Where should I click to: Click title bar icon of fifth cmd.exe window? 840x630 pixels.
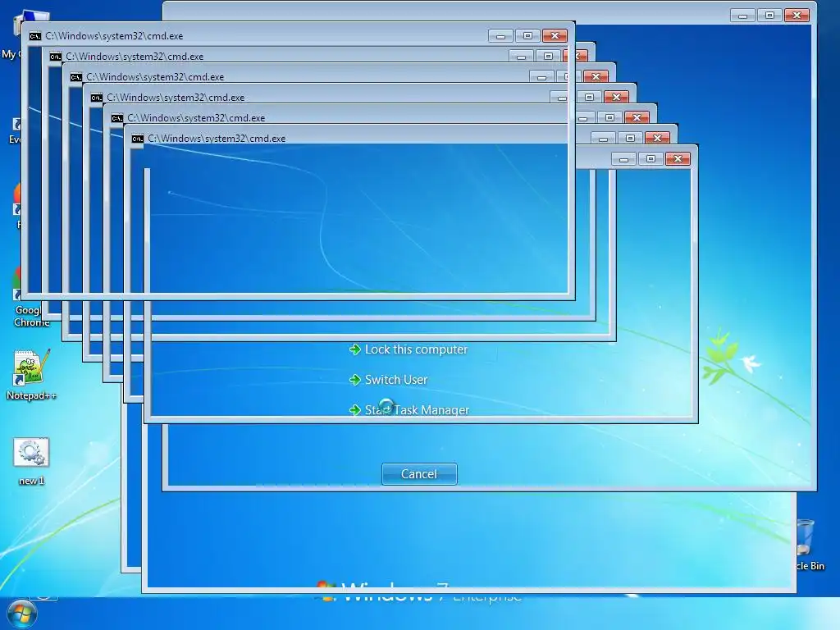[x=116, y=118]
